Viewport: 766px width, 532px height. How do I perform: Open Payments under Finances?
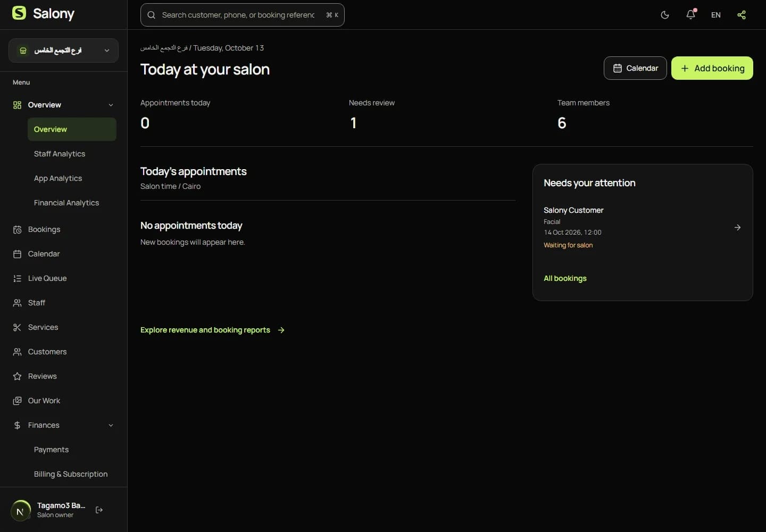pyautogui.click(x=51, y=450)
